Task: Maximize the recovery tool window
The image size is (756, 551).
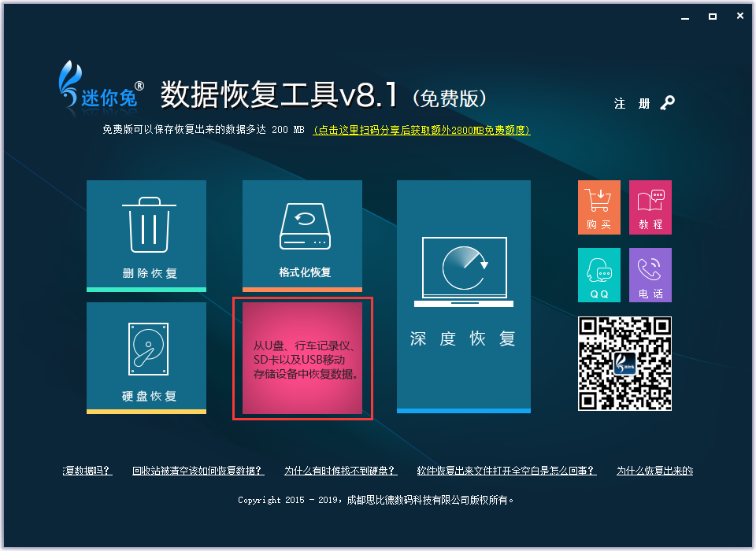Action: click(712, 17)
